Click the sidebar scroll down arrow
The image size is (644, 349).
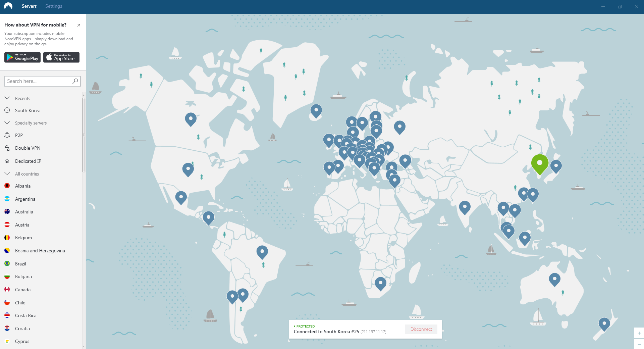(84, 346)
